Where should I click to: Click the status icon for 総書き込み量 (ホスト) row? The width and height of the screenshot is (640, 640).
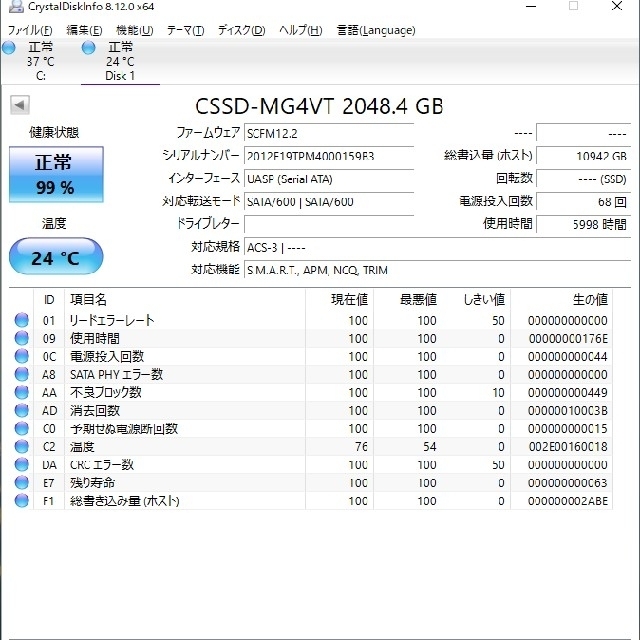tap(22, 500)
